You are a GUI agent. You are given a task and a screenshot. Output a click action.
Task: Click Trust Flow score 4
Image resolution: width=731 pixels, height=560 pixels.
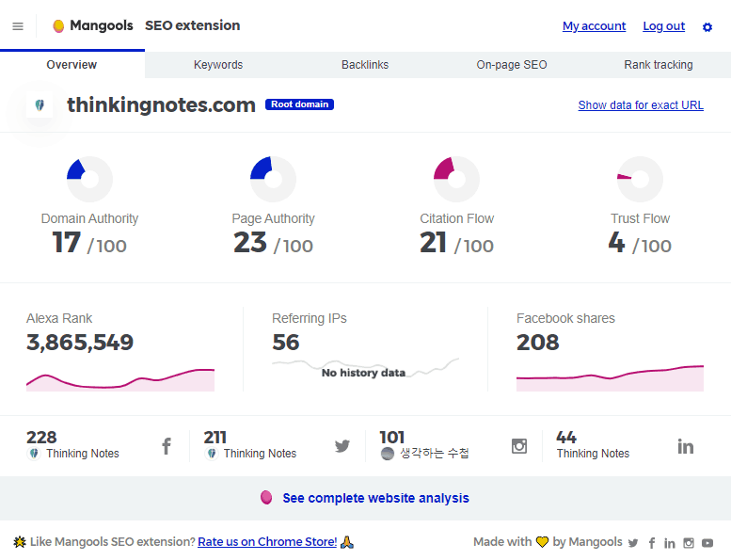(616, 243)
